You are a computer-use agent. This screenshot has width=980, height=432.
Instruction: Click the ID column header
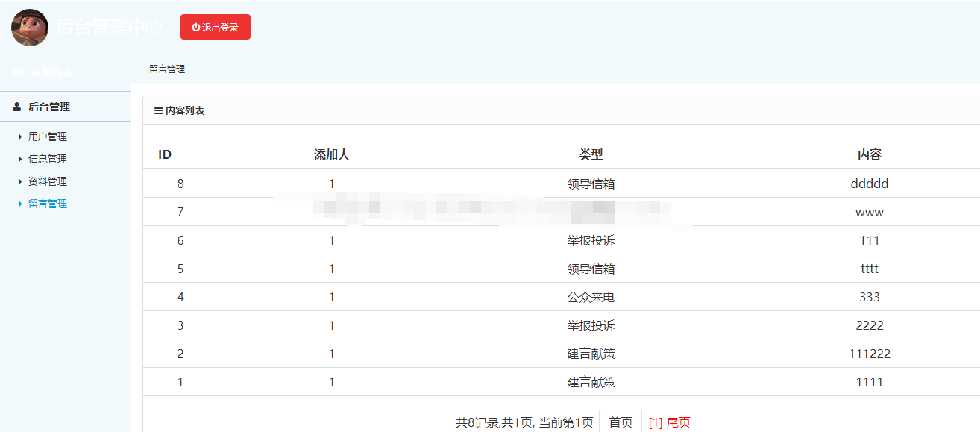[165, 155]
